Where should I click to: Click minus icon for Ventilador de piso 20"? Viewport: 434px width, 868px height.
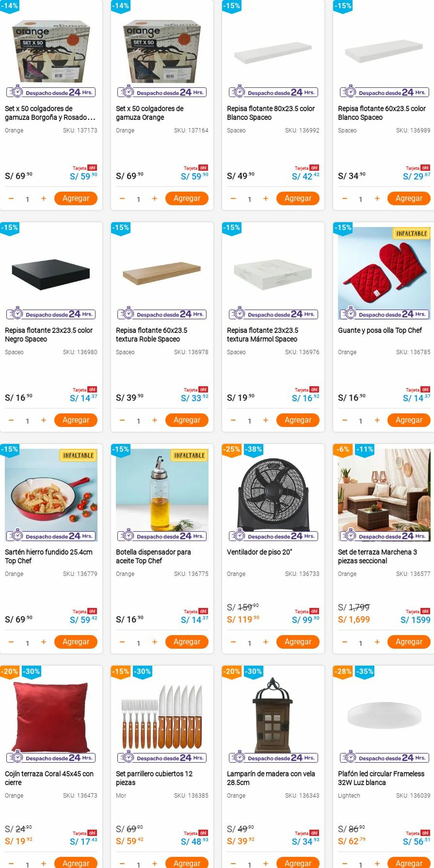pos(233,642)
